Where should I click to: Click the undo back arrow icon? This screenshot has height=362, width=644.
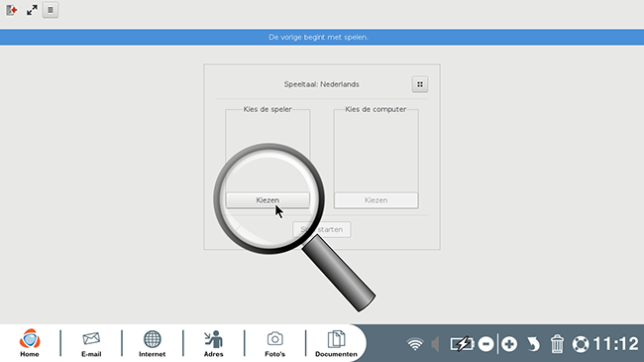tap(533, 344)
